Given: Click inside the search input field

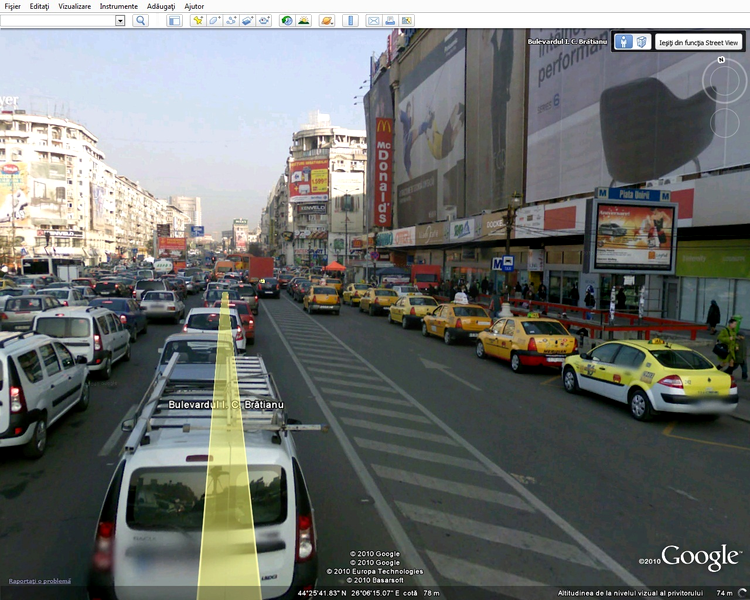Looking at the screenshot, I should click(x=58, y=21).
